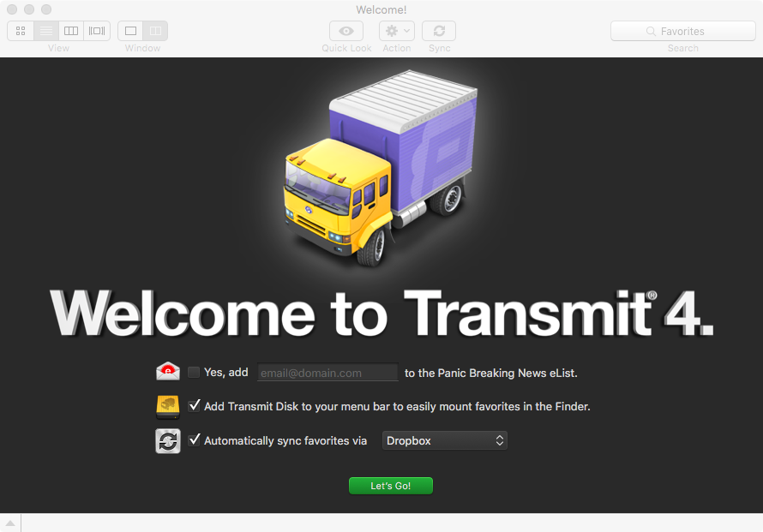Image resolution: width=763 pixels, height=532 pixels.
Task: Enable the Panel eList signup checkbox
Action: [194, 373]
